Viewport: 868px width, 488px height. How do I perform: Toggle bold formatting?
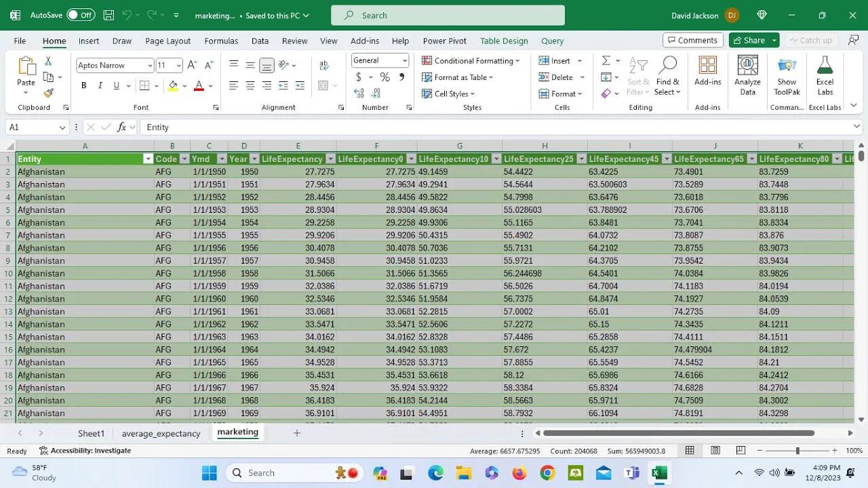[83, 85]
